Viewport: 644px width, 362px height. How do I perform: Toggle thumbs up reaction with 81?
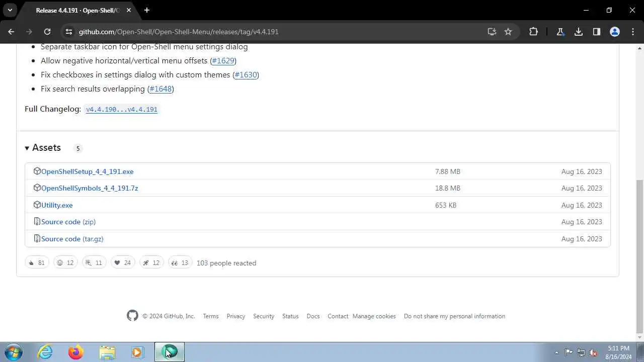(x=37, y=263)
